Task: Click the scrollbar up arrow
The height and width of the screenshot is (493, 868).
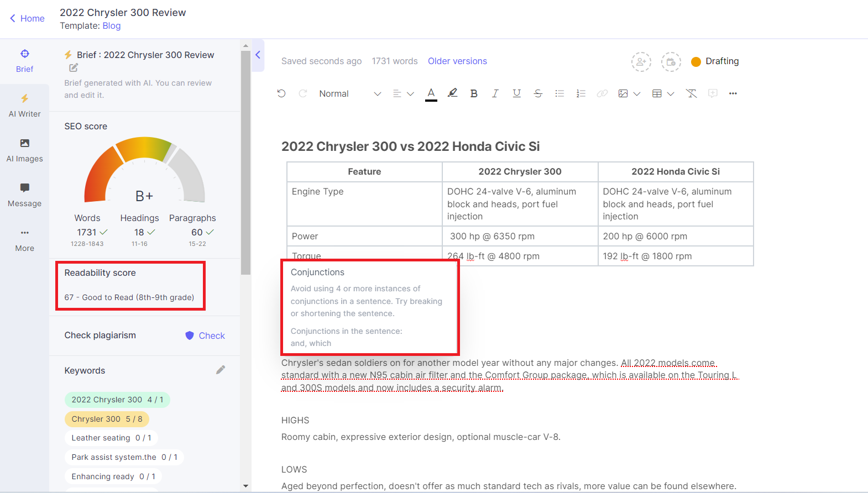Action: pyautogui.click(x=245, y=45)
